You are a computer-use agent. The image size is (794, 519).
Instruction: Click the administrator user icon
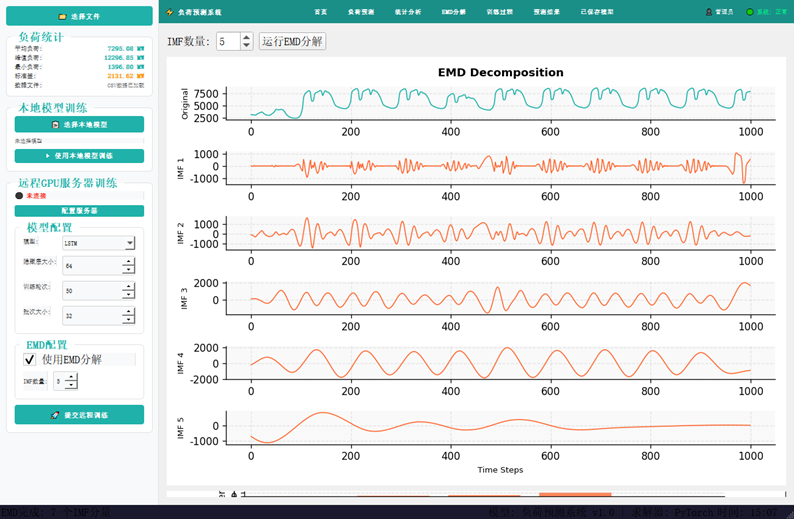tap(708, 12)
